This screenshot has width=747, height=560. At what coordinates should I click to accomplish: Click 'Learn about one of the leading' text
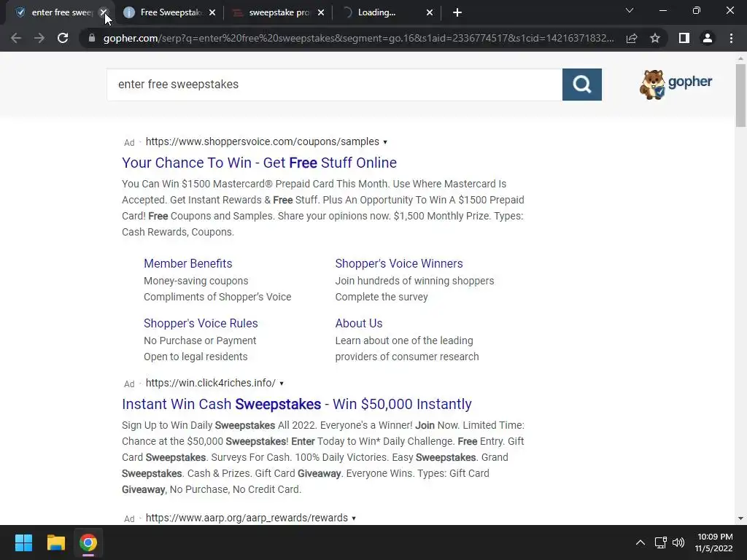tap(404, 341)
